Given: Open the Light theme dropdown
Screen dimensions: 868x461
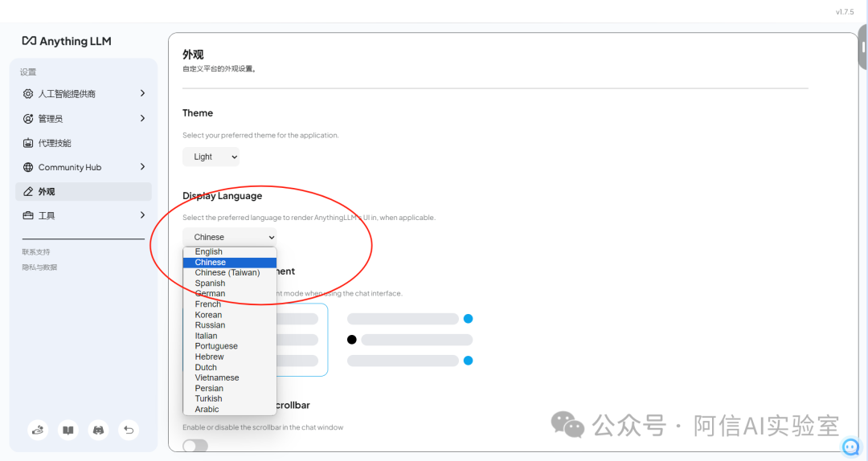Looking at the screenshot, I should pyautogui.click(x=211, y=157).
